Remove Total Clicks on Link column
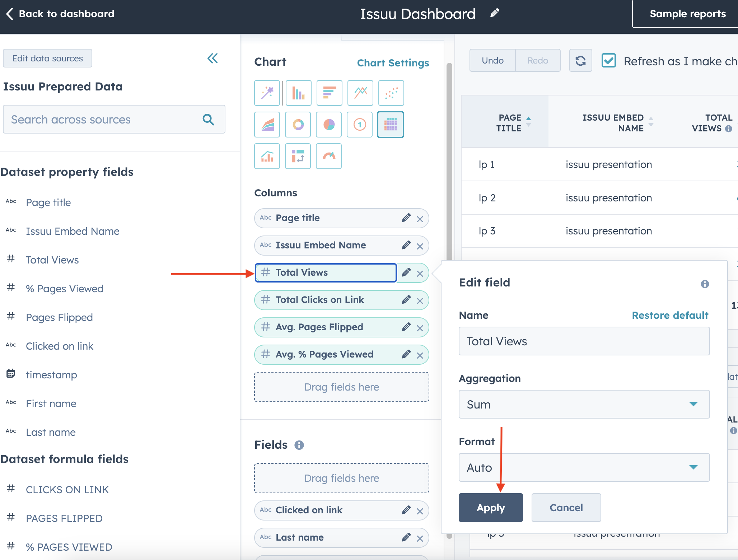The width and height of the screenshot is (738, 560). click(420, 301)
